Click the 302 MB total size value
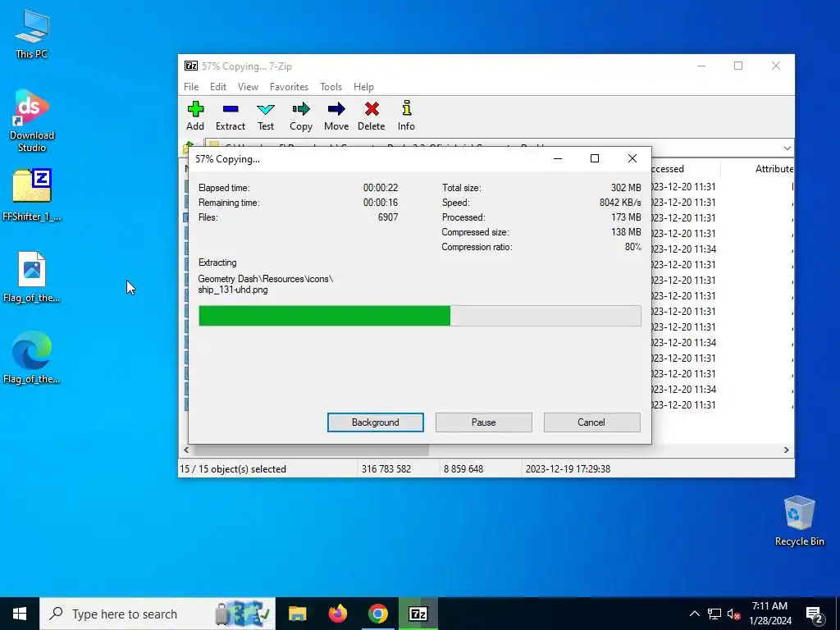 tap(626, 188)
